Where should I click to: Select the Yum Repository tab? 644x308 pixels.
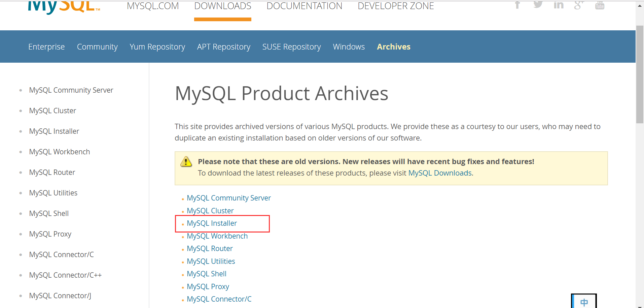click(x=157, y=47)
